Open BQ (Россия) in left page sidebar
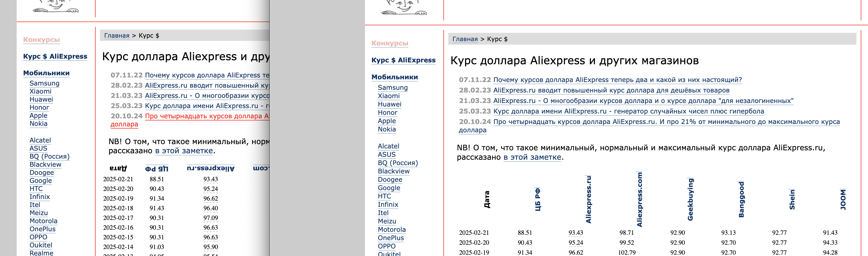The image size is (868, 256). 49,156
